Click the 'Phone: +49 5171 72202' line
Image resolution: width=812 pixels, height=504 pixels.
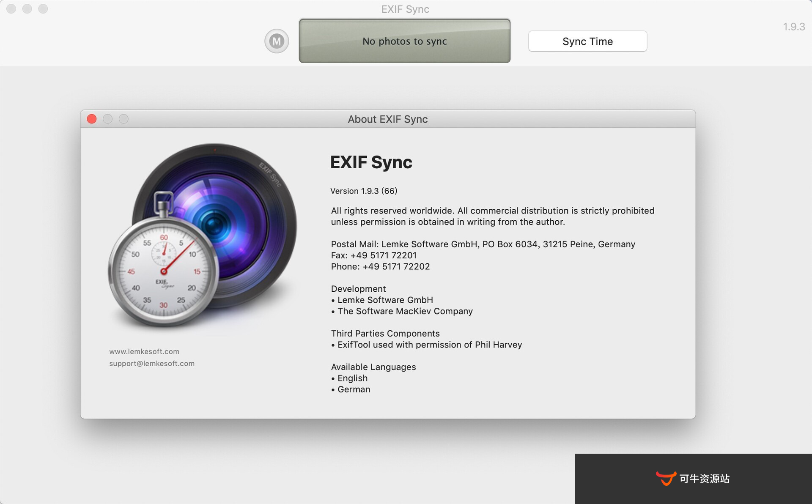(x=380, y=266)
